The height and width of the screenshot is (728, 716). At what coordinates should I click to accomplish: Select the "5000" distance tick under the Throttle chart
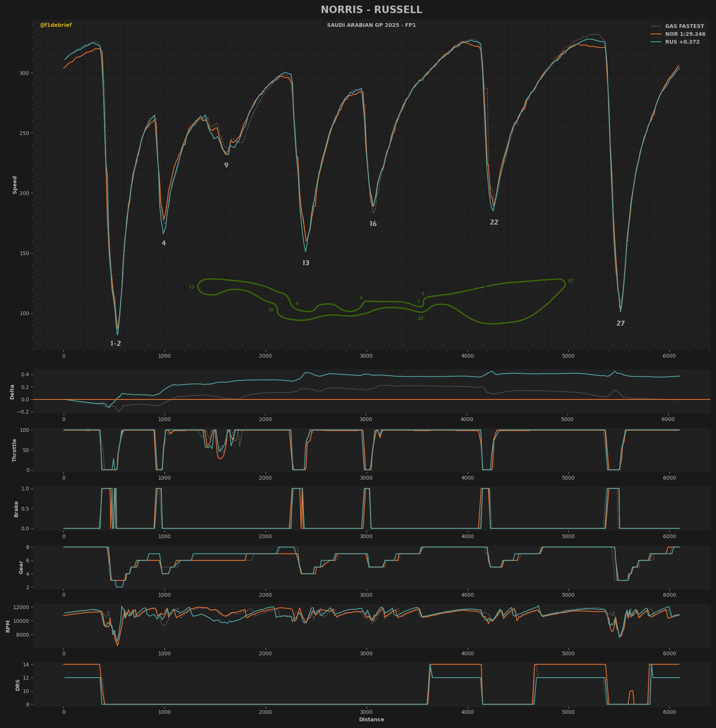568,478
